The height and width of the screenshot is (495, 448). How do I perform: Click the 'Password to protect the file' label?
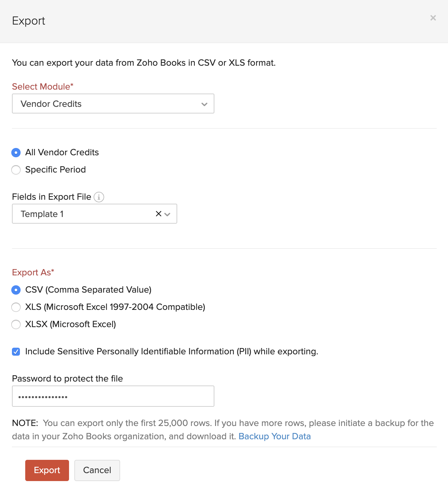point(67,379)
